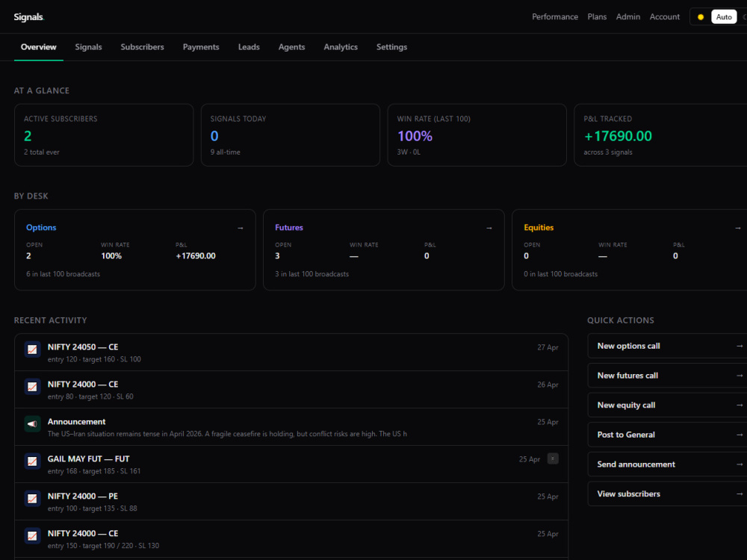Click chart icon on NIFTY 24000 CE 26 Apr row
This screenshot has width=747, height=560.
coord(32,387)
